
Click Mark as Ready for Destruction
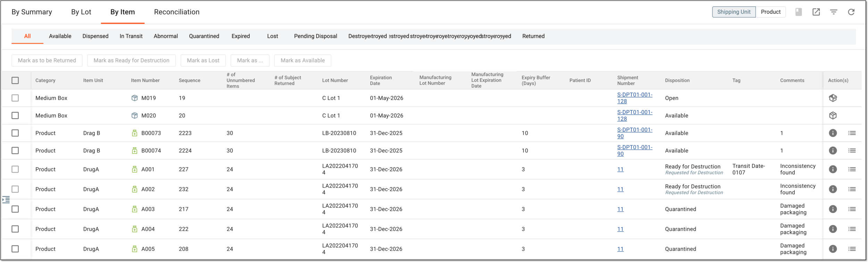coord(132,60)
